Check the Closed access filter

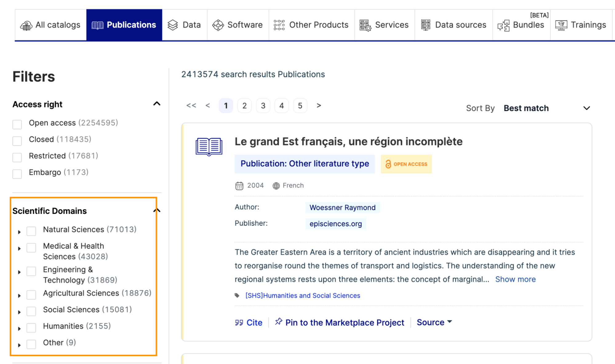point(17,141)
